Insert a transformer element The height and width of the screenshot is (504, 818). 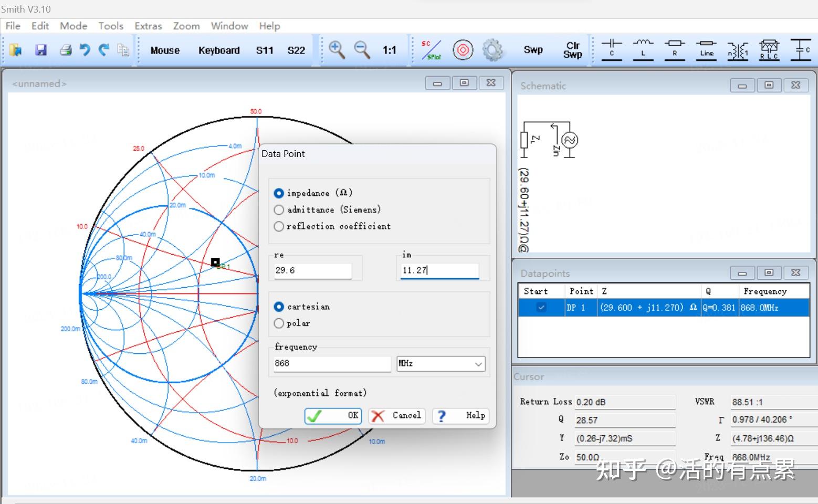(x=738, y=50)
